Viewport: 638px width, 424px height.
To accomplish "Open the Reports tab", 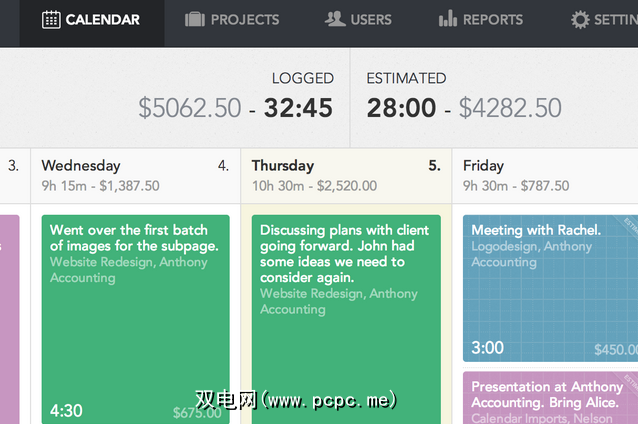I will pyautogui.click(x=481, y=20).
